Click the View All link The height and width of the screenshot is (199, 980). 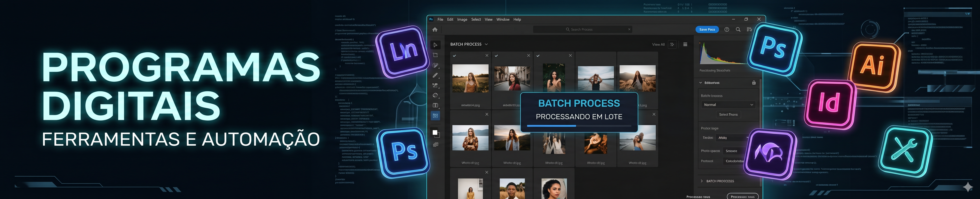click(658, 45)
